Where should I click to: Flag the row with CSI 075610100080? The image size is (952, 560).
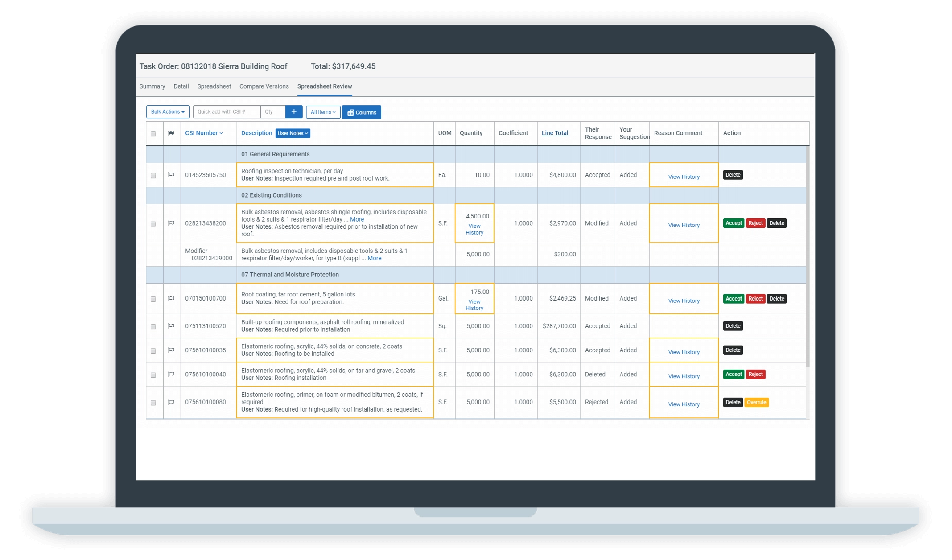(171, 402)
